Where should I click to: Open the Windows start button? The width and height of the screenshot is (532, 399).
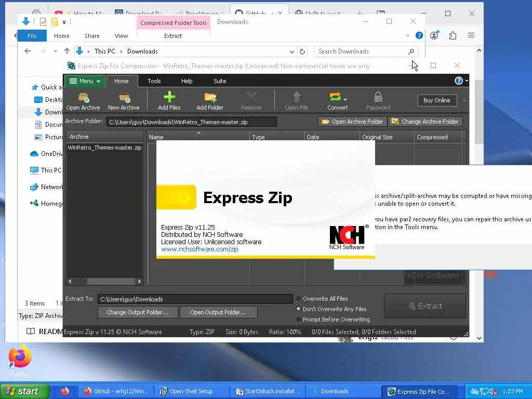(x=24, y=391)
